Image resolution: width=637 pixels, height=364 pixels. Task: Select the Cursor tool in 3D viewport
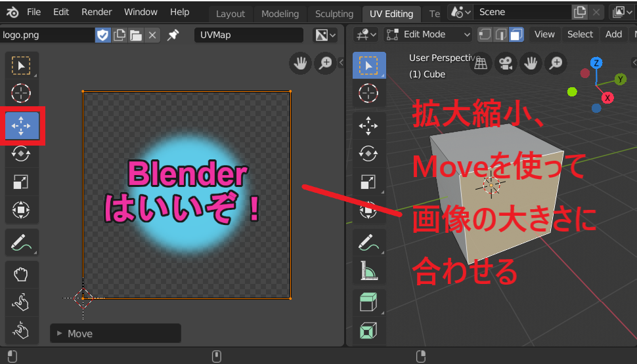[369, 93]
